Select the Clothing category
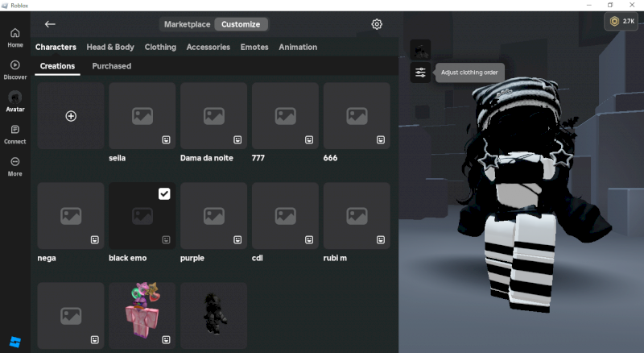This screenshot has width=644, height=353. coord(160,48)
